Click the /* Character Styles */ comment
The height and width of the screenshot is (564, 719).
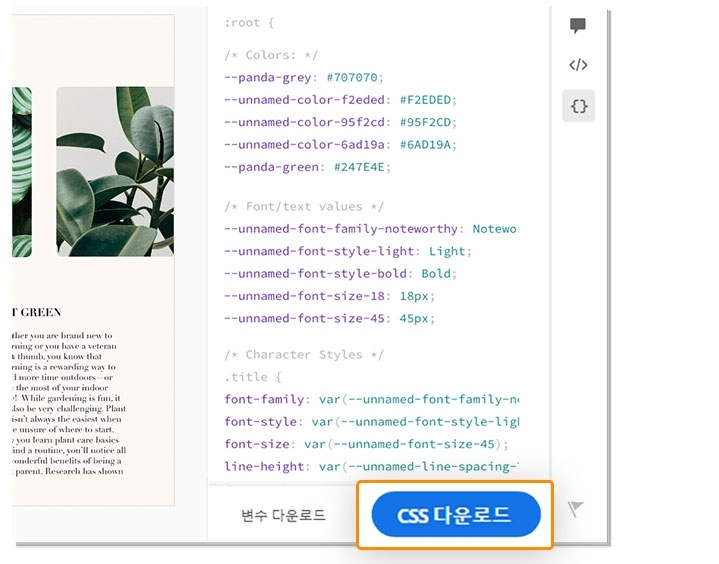pyautogui.click(x=304, y=355)
